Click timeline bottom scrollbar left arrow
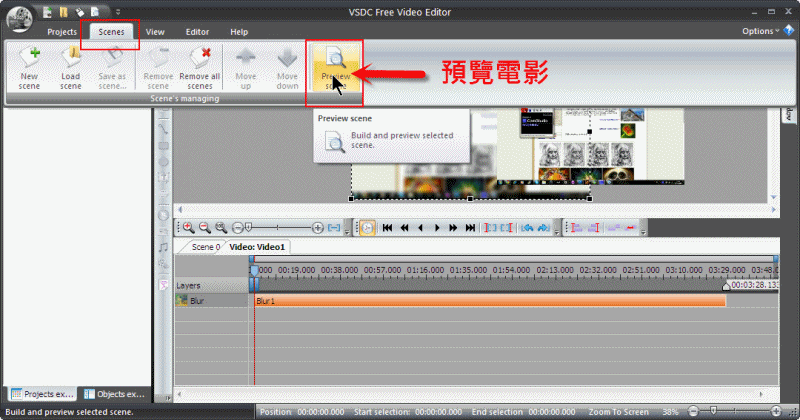This screenshot has width=800, height=420. [x=179, y=394]
